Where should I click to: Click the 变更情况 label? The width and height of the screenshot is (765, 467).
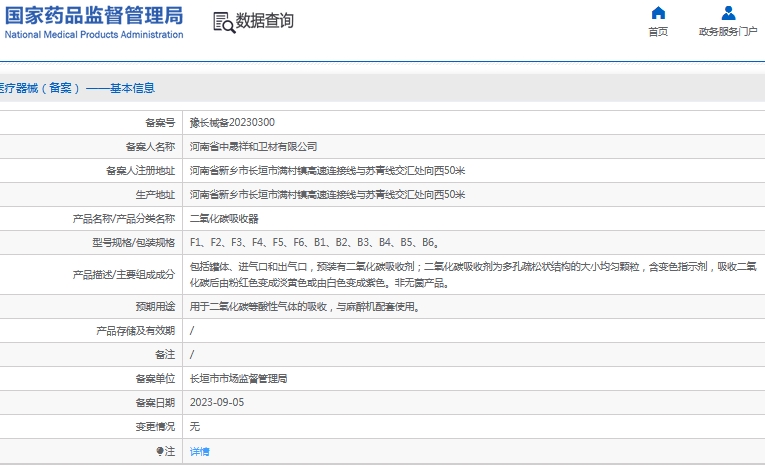(x=155, y=426)
